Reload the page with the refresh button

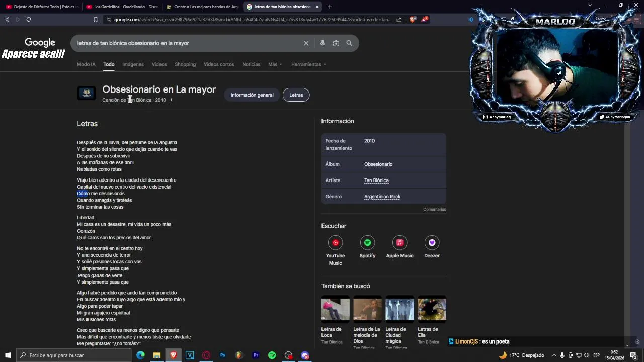[29, 20]
